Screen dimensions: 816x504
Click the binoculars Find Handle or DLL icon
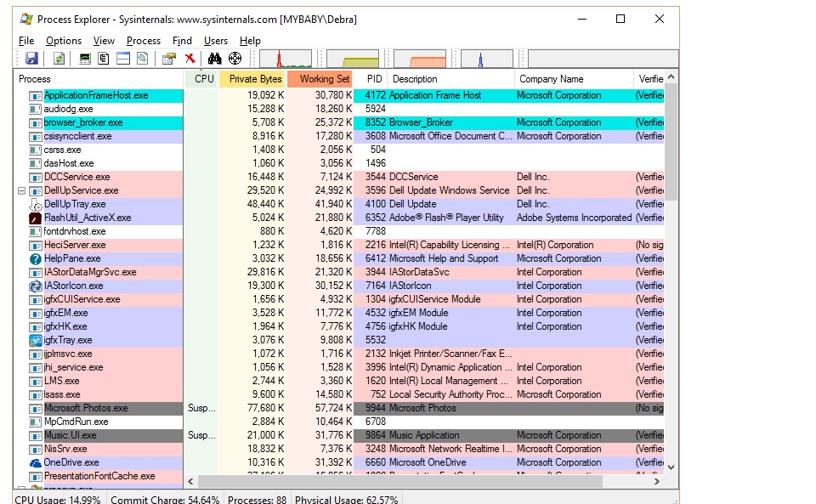point(214,59)
